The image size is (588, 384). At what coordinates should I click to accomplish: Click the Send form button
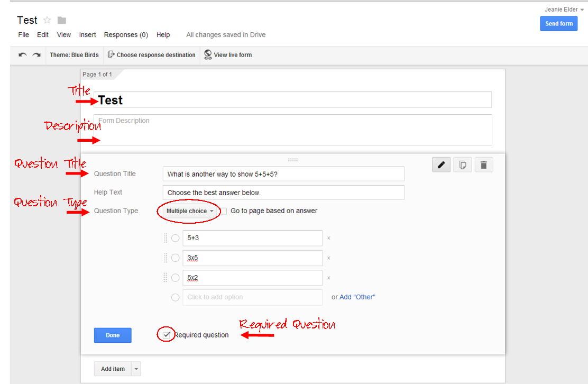pos(558,23)
